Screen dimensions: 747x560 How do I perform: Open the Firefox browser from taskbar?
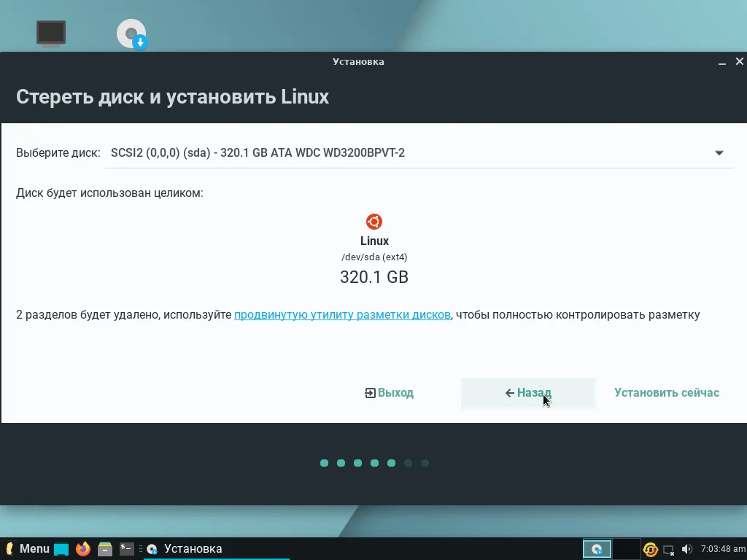click(x=82, y=548)
